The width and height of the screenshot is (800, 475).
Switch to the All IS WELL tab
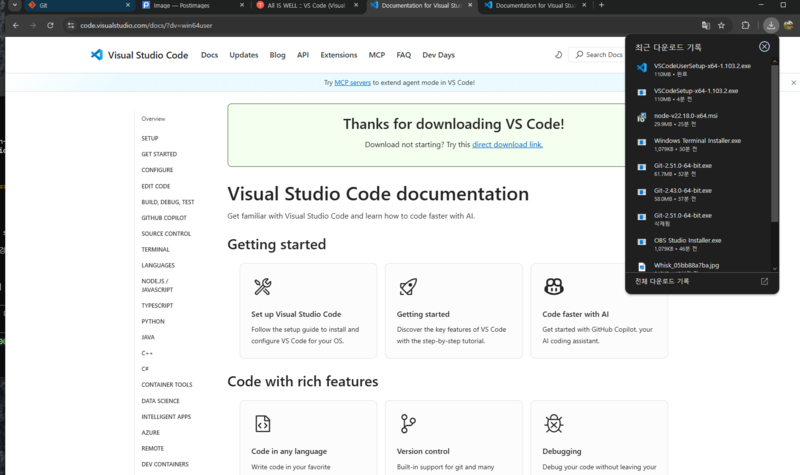[307, 5]
